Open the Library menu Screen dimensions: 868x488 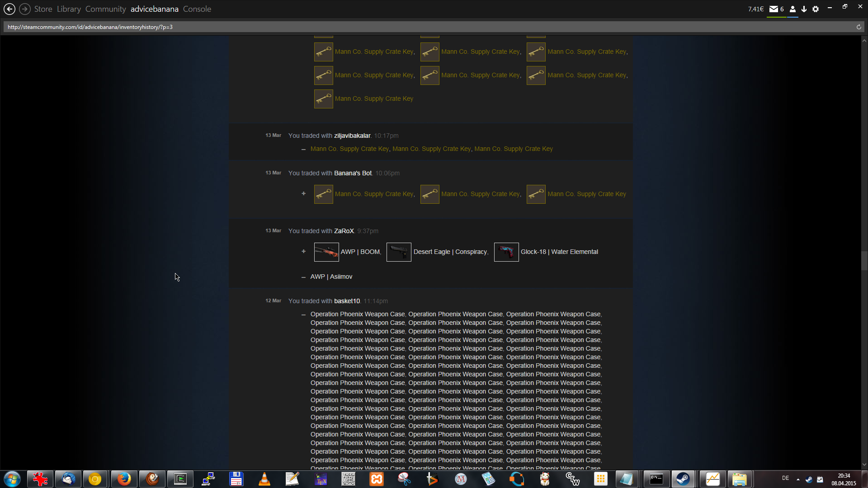click(x=69, y=9)
